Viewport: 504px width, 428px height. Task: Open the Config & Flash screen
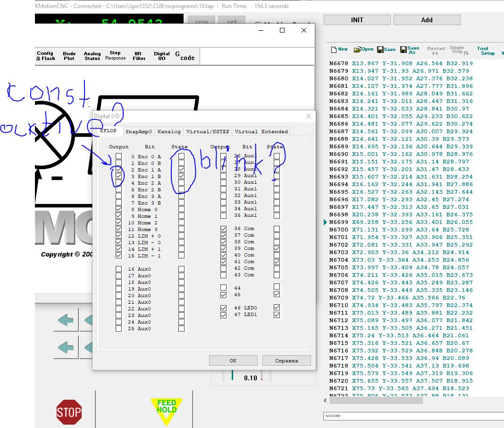45,56
